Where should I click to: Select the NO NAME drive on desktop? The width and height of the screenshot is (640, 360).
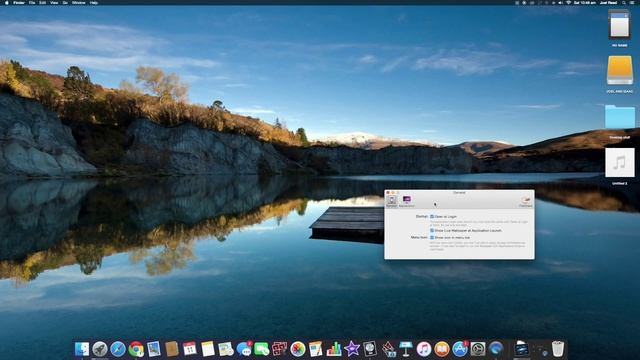pos(620,25)
